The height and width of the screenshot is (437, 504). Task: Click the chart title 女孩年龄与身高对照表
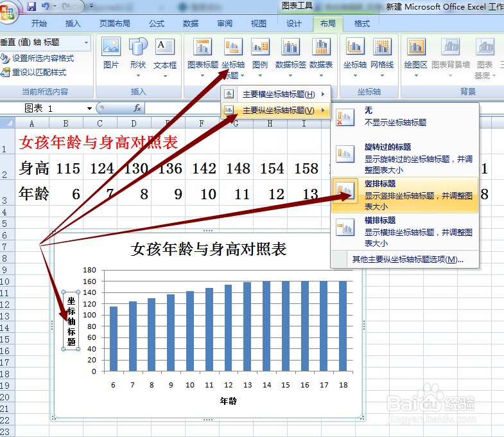[208, 249]
